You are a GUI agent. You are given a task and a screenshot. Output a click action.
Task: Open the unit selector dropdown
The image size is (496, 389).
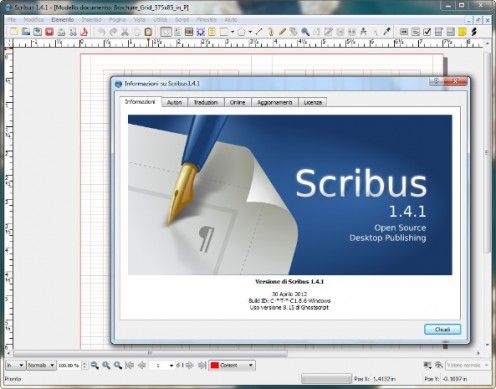(15, 365)
